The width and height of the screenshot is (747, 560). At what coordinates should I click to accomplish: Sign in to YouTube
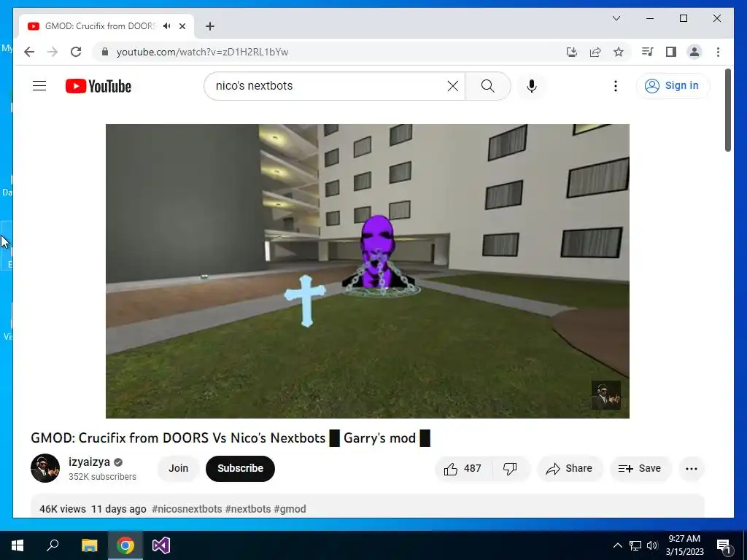coord(673,86)
